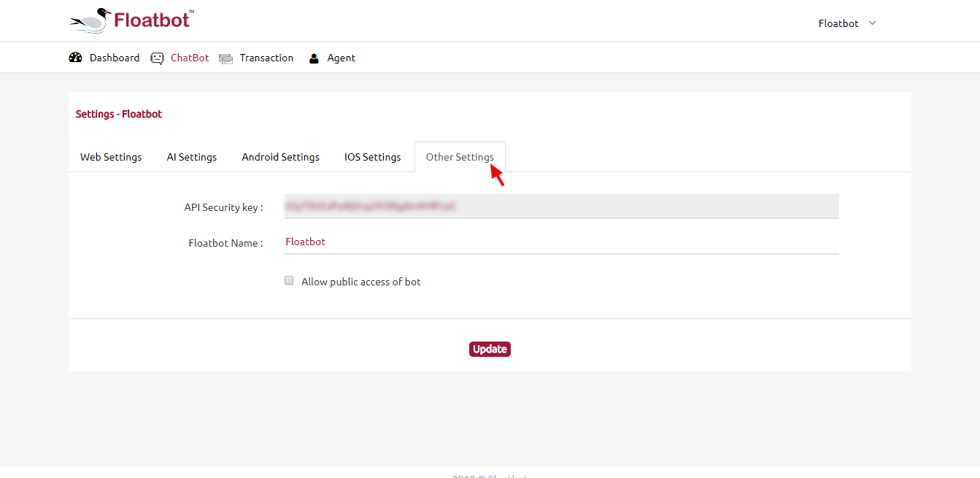Open the AI Settings tab
This screenshot has height=478, width=980.
click(192, 157)
